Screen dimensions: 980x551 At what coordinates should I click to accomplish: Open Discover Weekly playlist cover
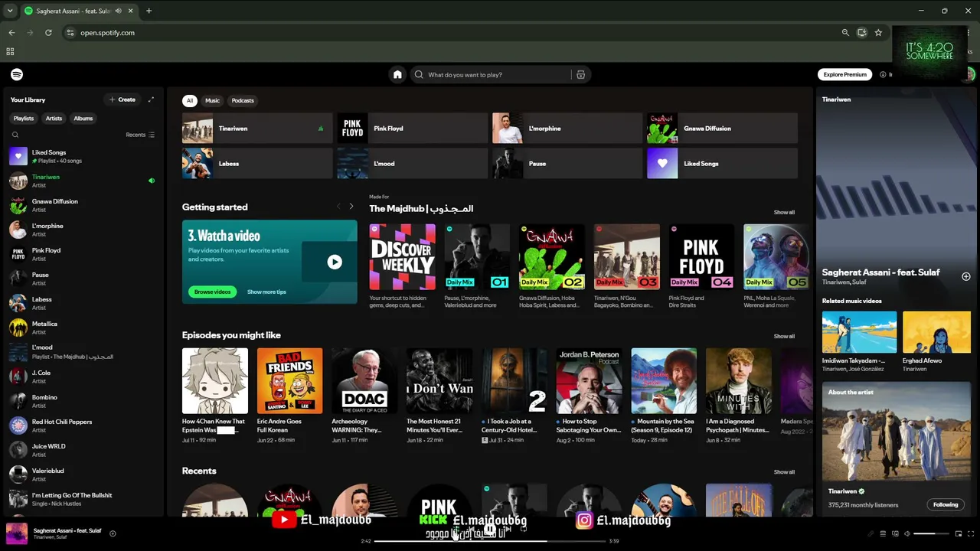point(403,257)
